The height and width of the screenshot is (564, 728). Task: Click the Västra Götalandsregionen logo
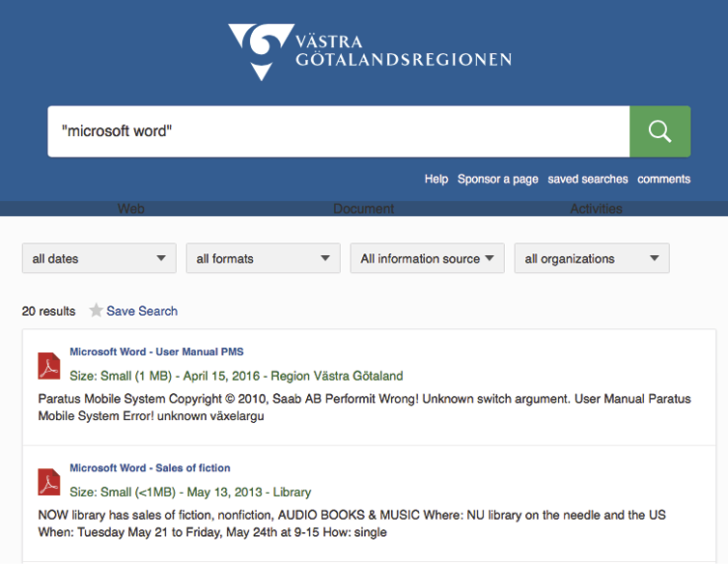point(370,52)
